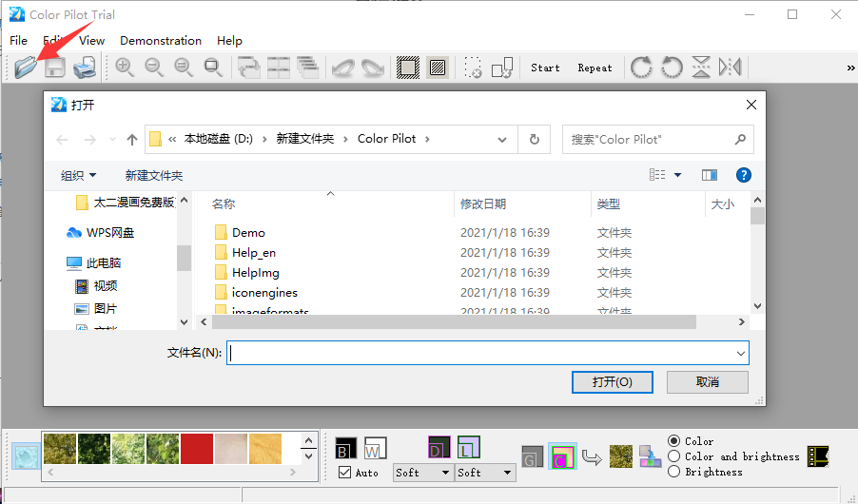Open the view options dropdown arrow
Viewport: 858px width, 504px height.
[x=677, y=175]
